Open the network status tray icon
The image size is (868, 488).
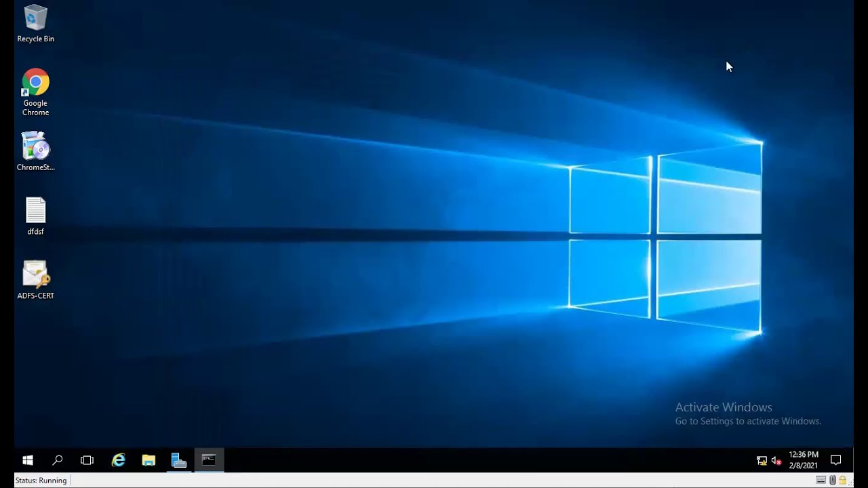point(762,460)
